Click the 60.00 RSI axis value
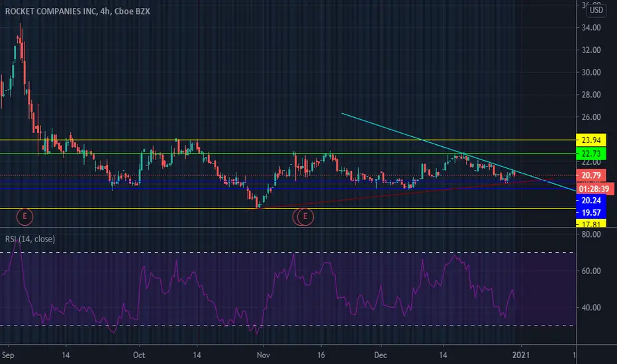This screenshot has height=364, width=617. 591,271
